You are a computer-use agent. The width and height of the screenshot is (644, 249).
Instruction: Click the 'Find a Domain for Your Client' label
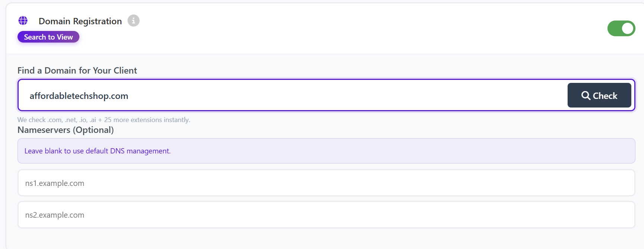coord(77,71)
